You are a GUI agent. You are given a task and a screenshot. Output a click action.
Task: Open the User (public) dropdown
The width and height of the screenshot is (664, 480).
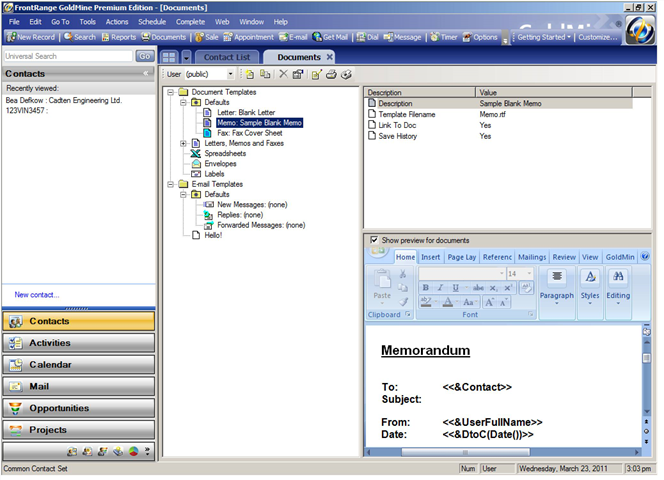tap(230, 74)
